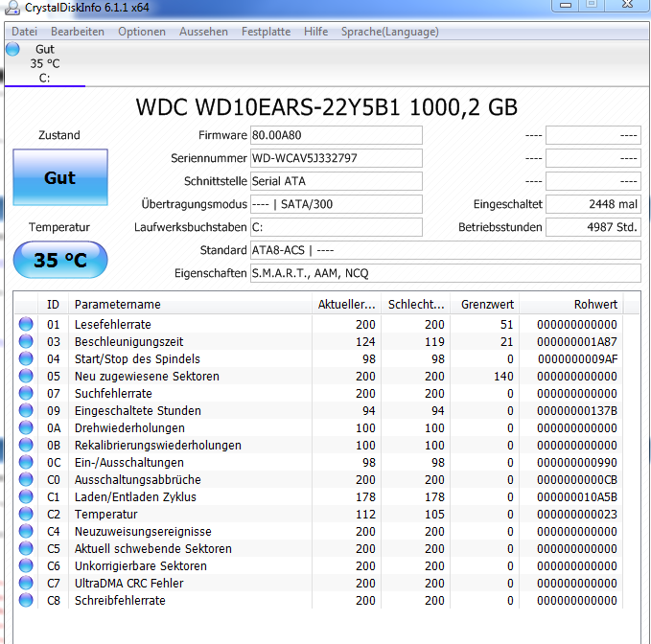Select the Schreibfehlerrate parameter name
The height and width of the screenshot is (644, 651).
(120, 600)
